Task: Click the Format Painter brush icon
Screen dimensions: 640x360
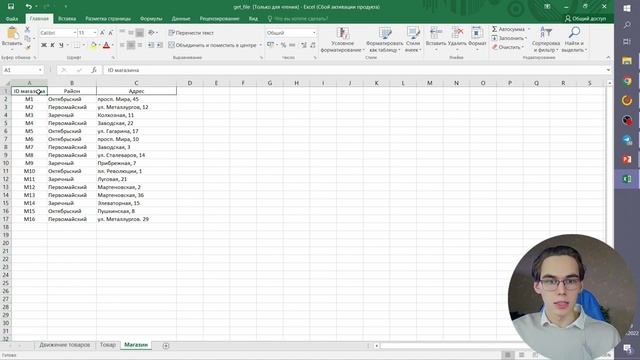Action: click(27, 47)
